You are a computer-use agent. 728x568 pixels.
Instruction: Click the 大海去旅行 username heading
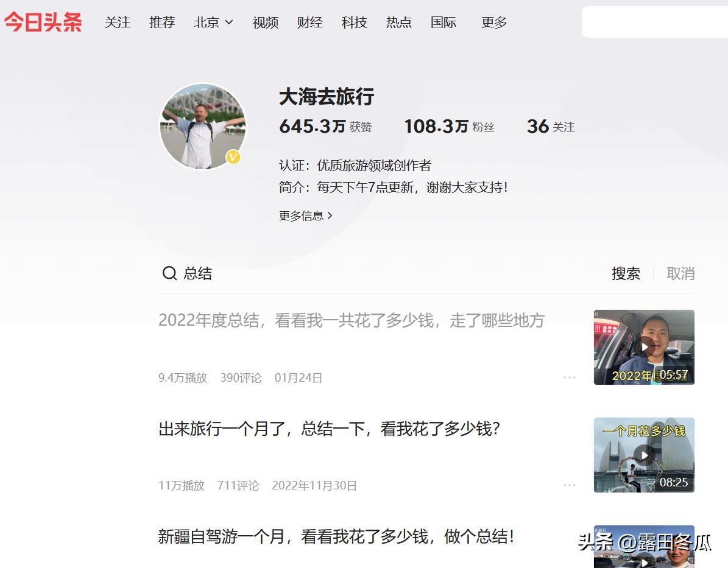pyautogui.click(x=327, y=97)
